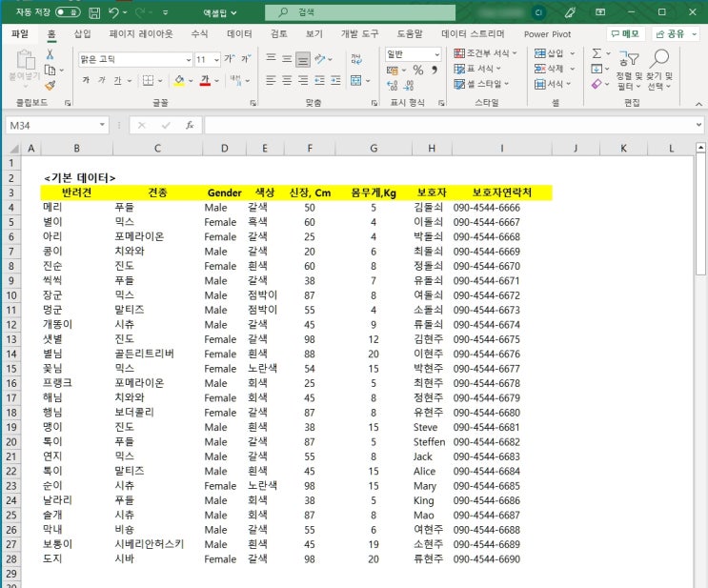This screenshot has width=708, height=588.
Task: Open the 조건부 서식 menu
Action: point(485,53)
